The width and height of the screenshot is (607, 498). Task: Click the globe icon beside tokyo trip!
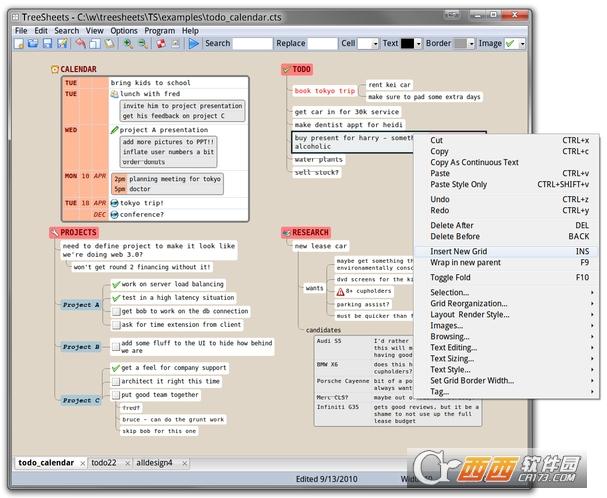pos(114,202)
